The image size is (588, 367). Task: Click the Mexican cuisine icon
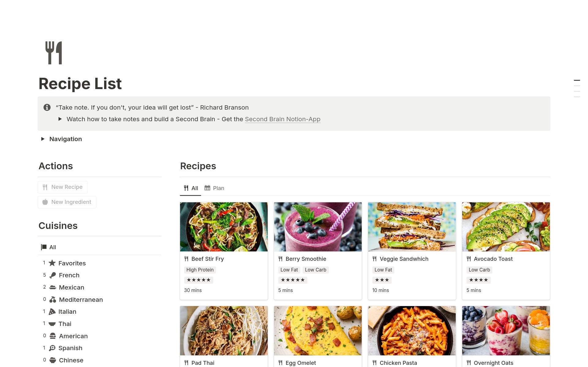coord(53,287)
